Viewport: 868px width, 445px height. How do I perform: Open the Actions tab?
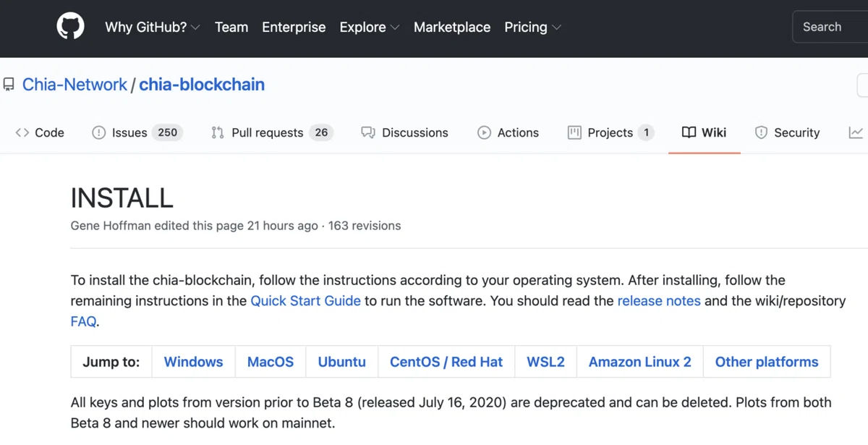(508, 132)
